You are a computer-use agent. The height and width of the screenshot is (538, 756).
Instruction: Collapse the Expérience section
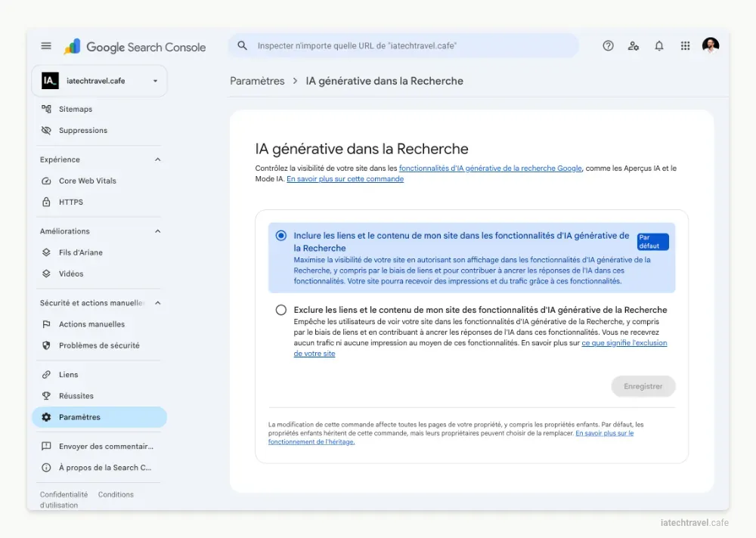(158, 159)
